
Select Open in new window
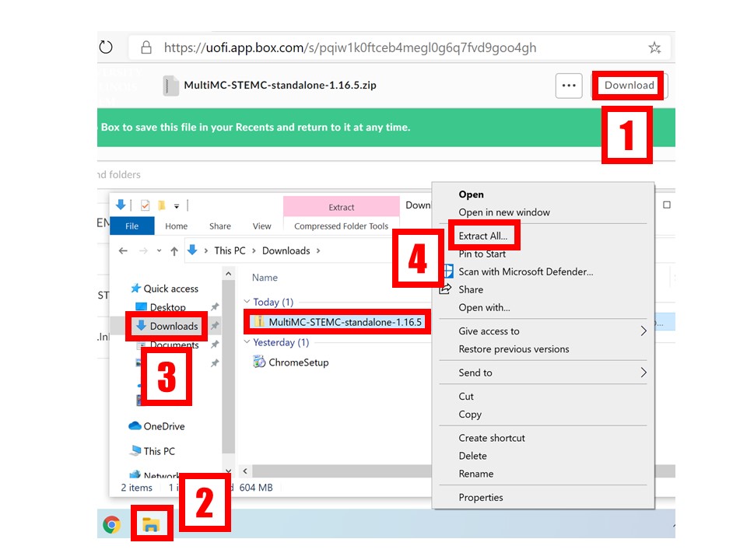coord(504,212)
